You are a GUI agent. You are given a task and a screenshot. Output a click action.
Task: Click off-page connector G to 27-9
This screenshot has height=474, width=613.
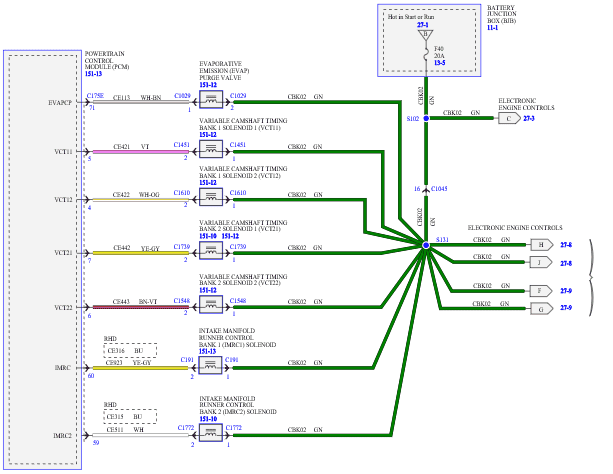542,309
